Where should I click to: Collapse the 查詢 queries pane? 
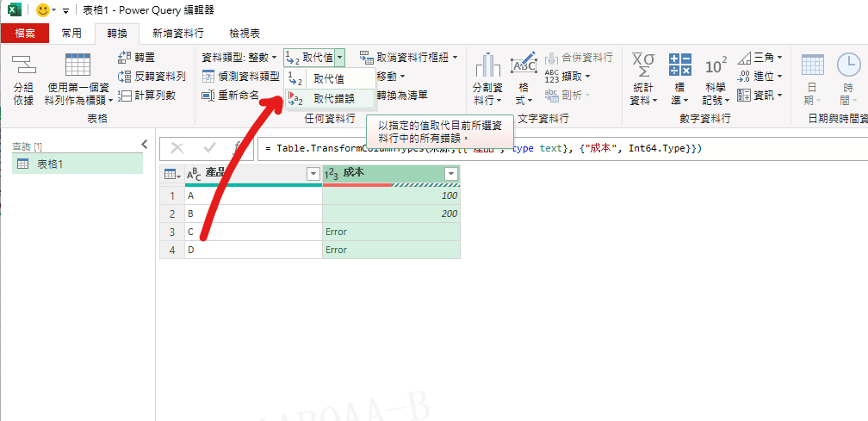(144, 145)
